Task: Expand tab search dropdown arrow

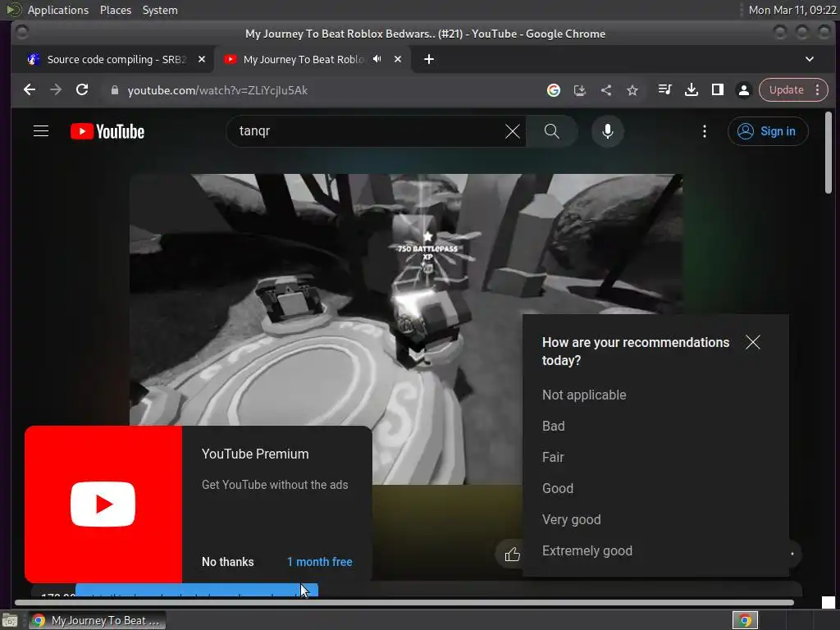Action: tap(810, 59)
